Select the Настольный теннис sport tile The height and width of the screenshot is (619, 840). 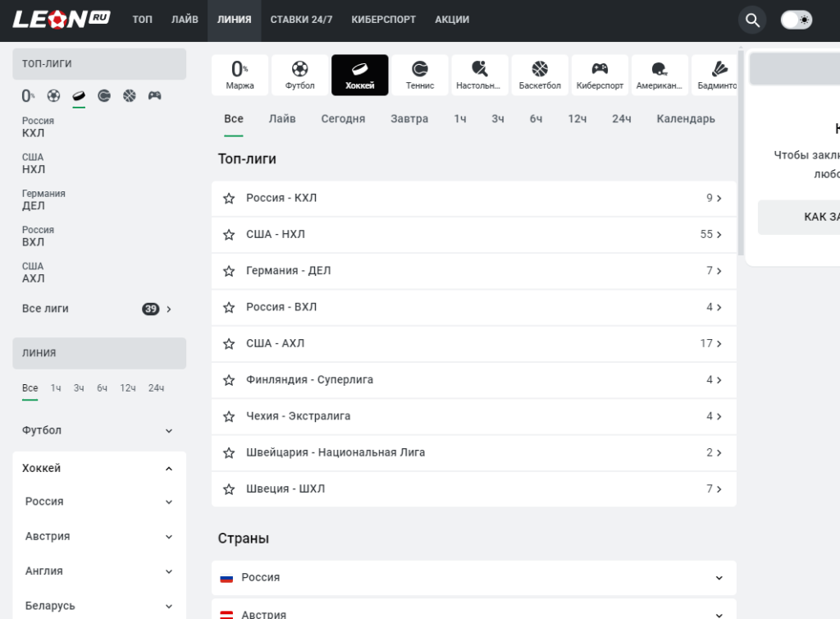point(480,75)
